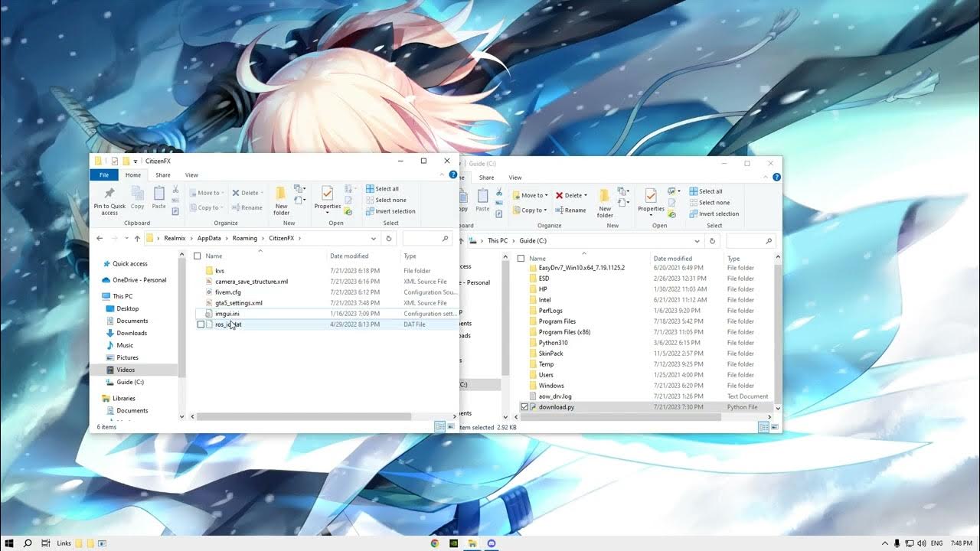The image size is (980, 551).
Task: Open Windows Start menu
Action: pyautogui.click(x=10, y=543)
